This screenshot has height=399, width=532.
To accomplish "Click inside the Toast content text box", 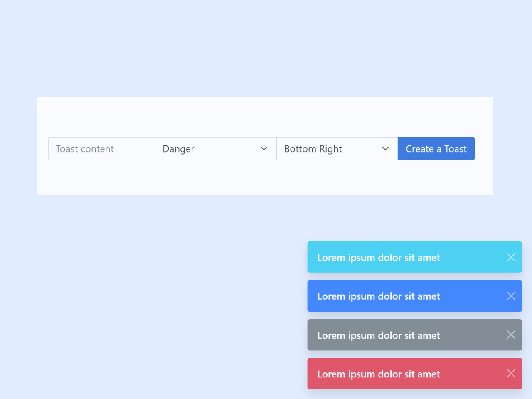I will pyautogui.click(x=101, y=148).
